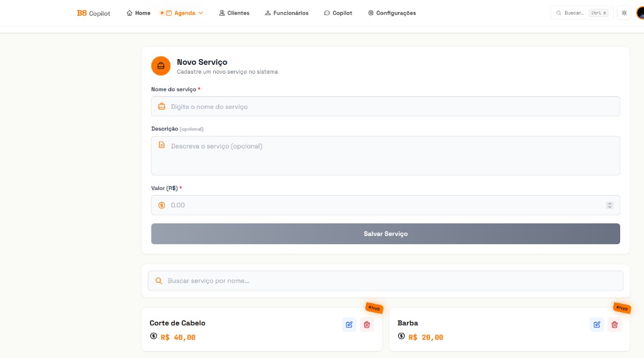Open the Clientes page
644x358 pixels.
(x=234, y=13)
